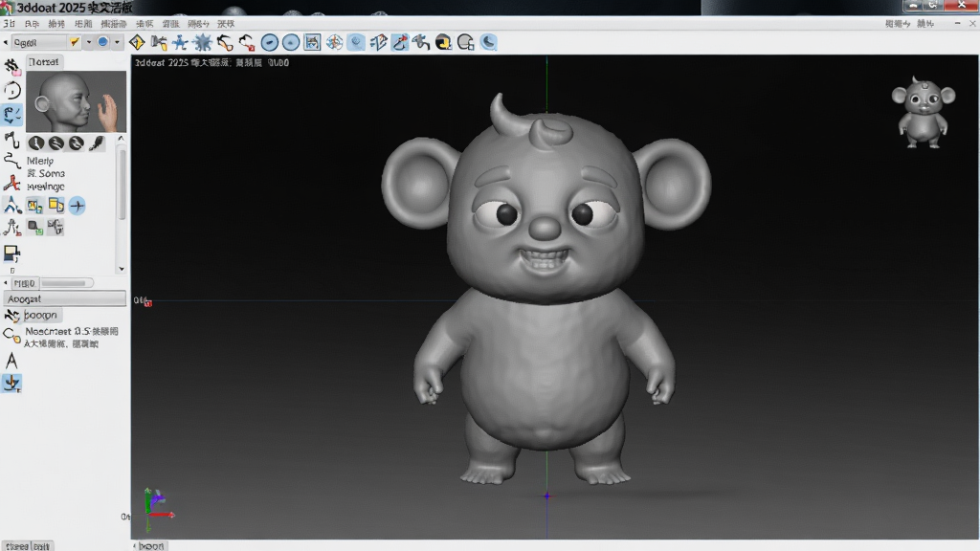Viewport: 980px width, 551px height.
Task: Select the 'Tlorsat' tab above head preview
Action: 44,62
